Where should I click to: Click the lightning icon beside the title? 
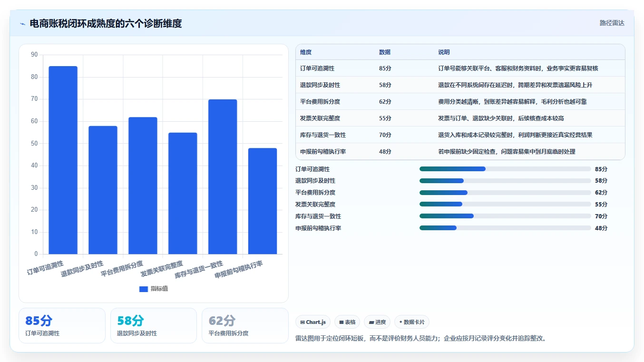click(x=23, y=24)
